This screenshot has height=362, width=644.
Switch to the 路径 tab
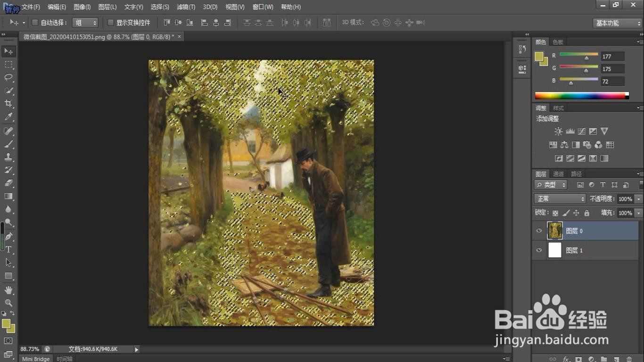point(576,174)
